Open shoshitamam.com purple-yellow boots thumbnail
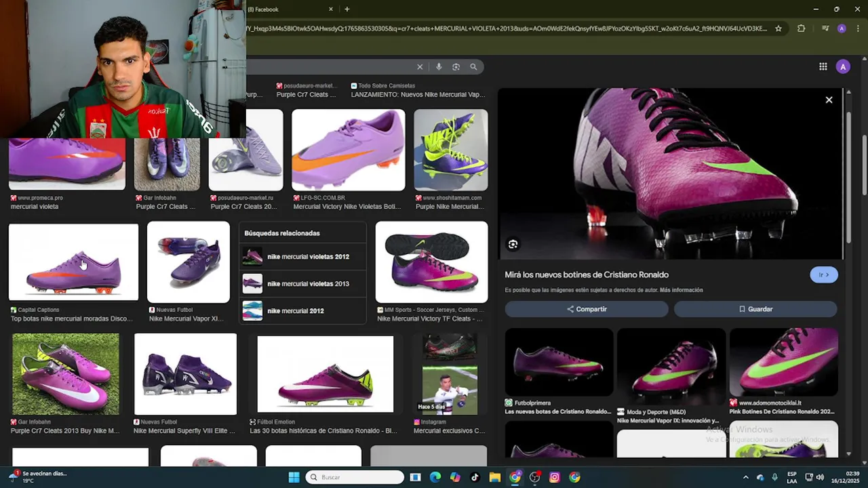The width and height of the screenshot is (868, 488). pyautogui.click(x=451, y=150)
